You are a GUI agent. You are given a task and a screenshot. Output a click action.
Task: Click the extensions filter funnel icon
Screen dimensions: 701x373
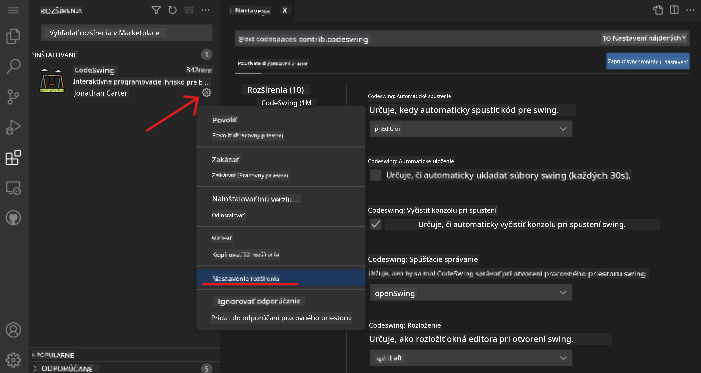coord(156,10)
